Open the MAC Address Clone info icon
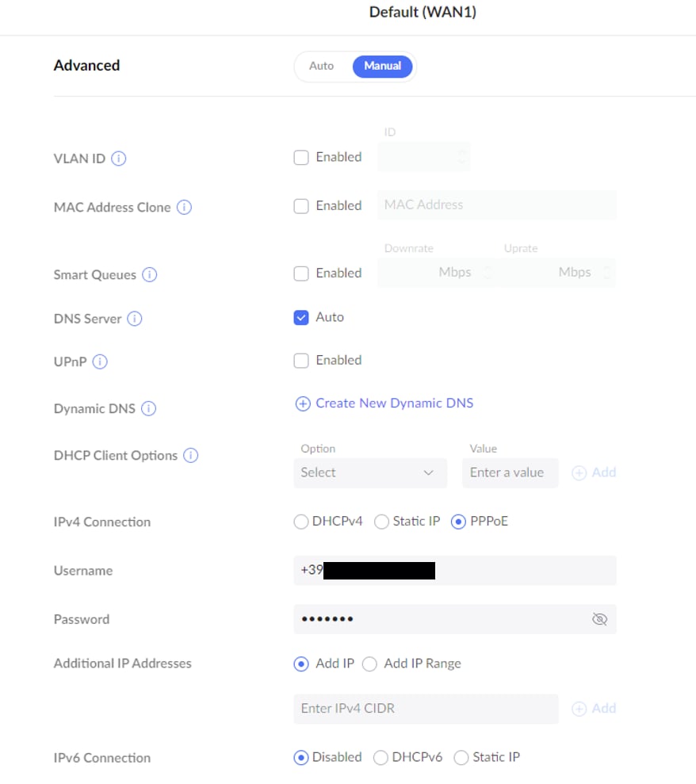The height and width of the screenshot is (784, 696). point(184,207)
